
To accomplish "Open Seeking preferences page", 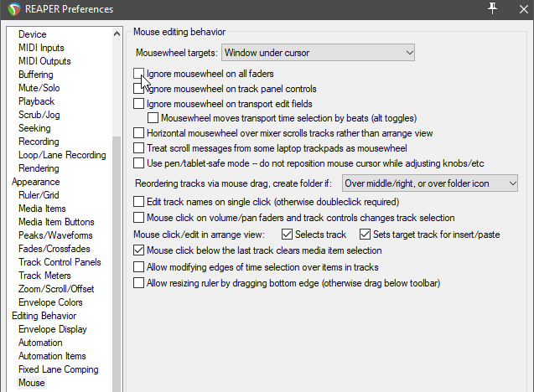I will pyautogui.click(x=34, y=128).
